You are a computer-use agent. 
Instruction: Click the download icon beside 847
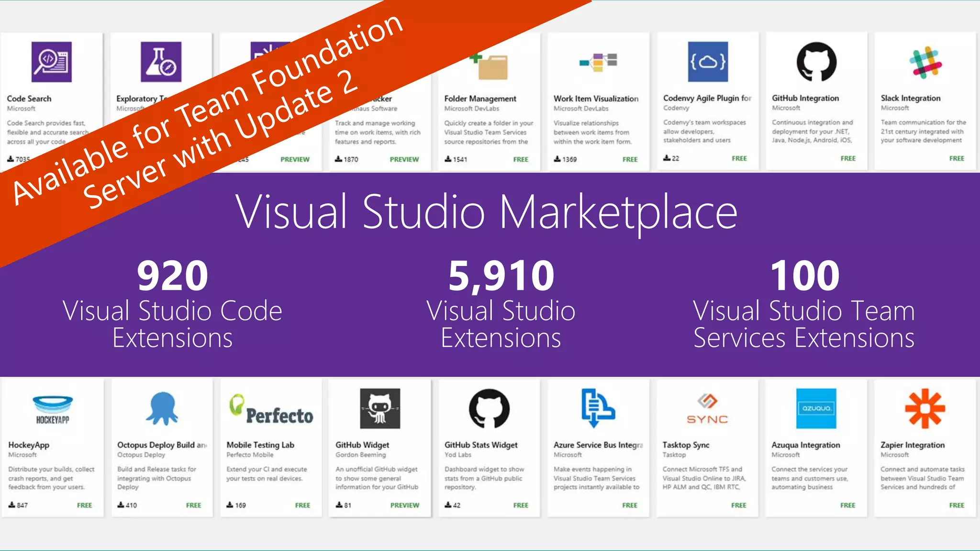(12, 505)
